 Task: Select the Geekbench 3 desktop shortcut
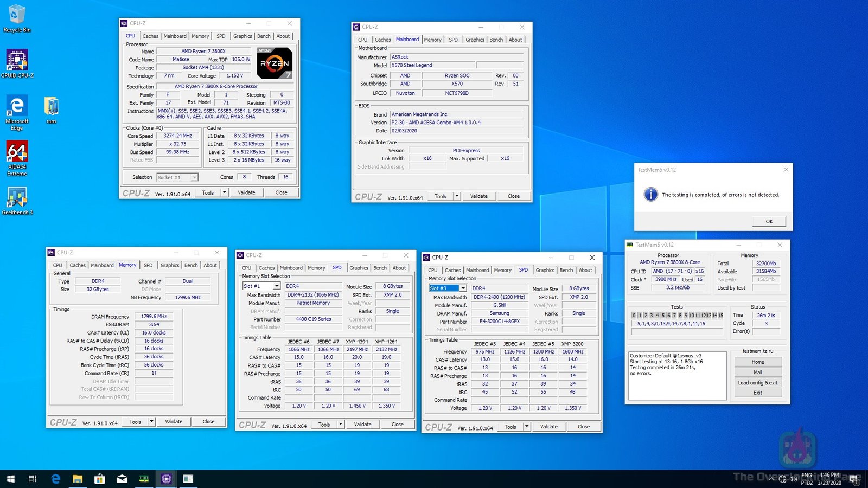pyautogui.click(x=17, y=199)
